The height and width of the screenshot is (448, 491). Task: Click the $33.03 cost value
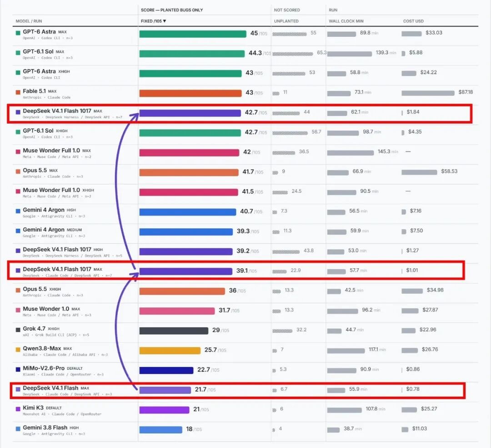click(x=434, y=33)
